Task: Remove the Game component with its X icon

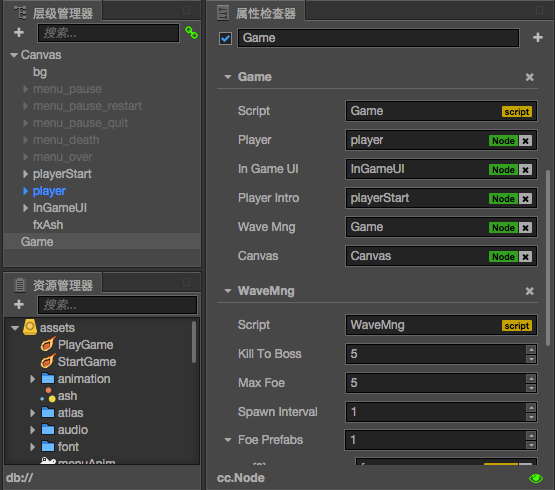Action: coord(530,77)
